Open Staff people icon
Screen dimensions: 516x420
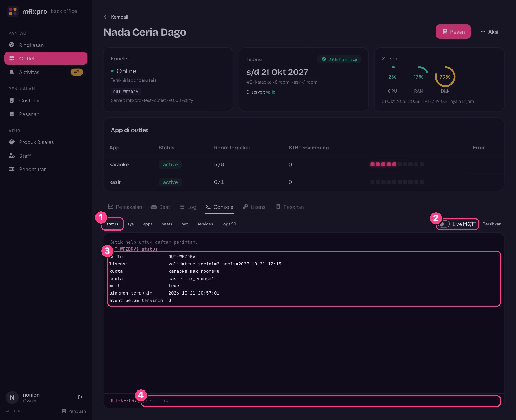[12, 156]
